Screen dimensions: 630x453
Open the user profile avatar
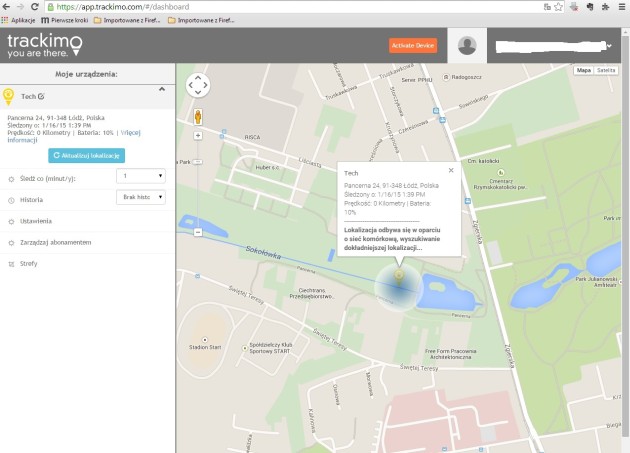coord(466,45)
